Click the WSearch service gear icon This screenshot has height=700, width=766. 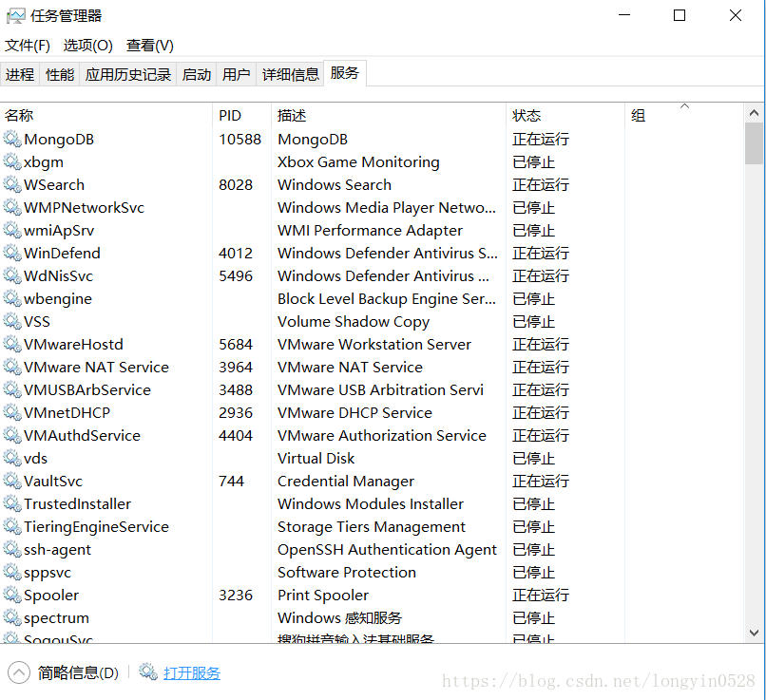click(12, 184)
